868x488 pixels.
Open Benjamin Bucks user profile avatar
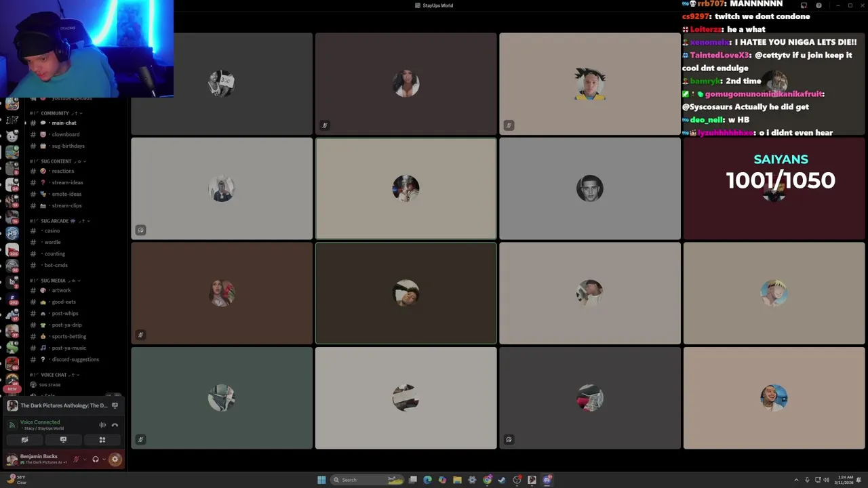tap(12, 460)
